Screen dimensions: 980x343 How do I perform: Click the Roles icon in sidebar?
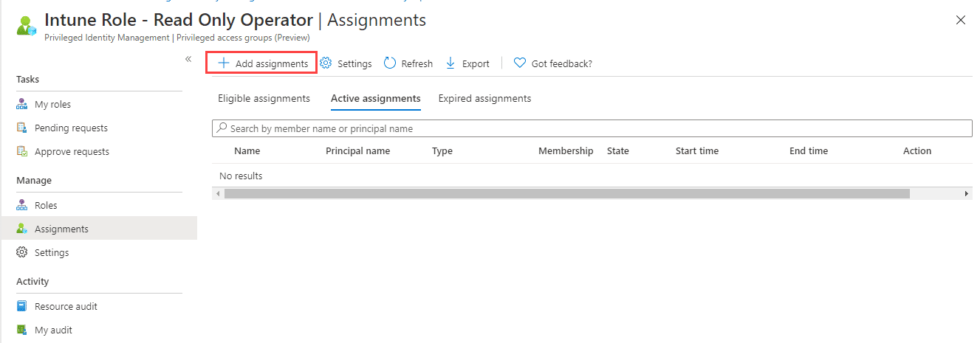(x=21, y=206)
